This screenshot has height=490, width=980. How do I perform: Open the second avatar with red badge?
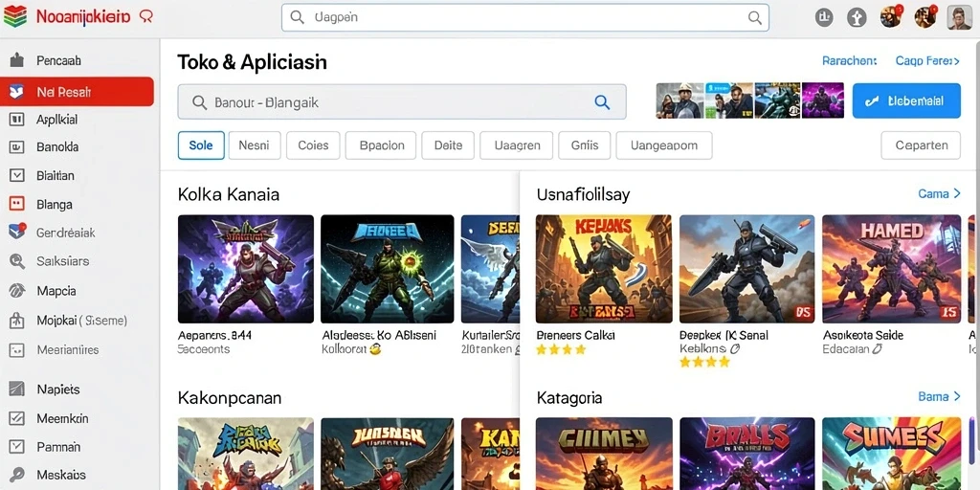[925, 17]
